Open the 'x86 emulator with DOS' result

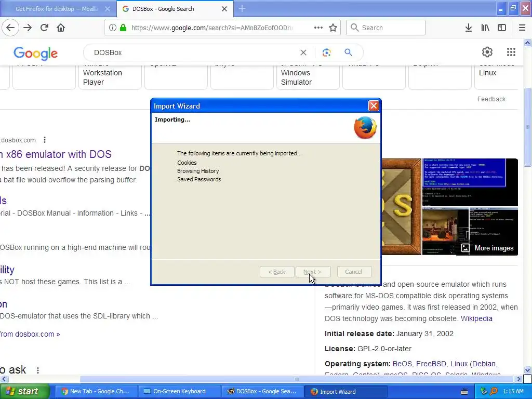click(x=56, y=154)
